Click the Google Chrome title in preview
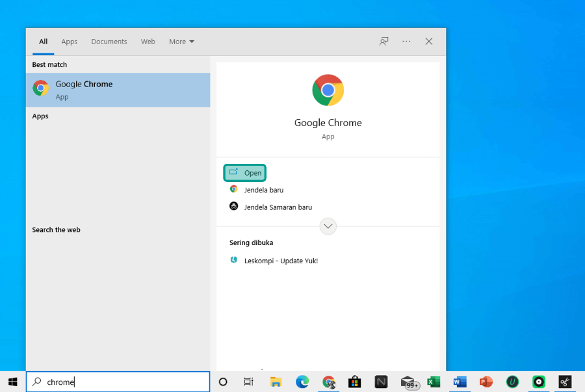585x392 pixels. (x=328, y=123)
